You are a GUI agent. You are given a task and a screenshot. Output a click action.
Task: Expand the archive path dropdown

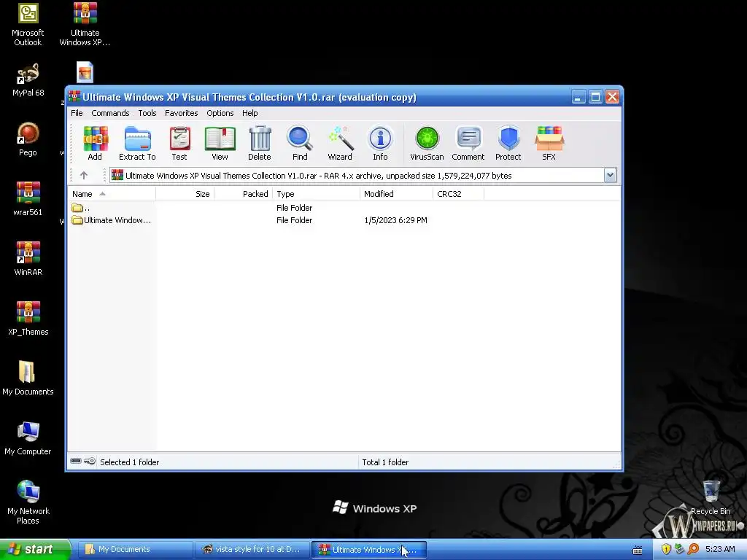tap(610, 175)
